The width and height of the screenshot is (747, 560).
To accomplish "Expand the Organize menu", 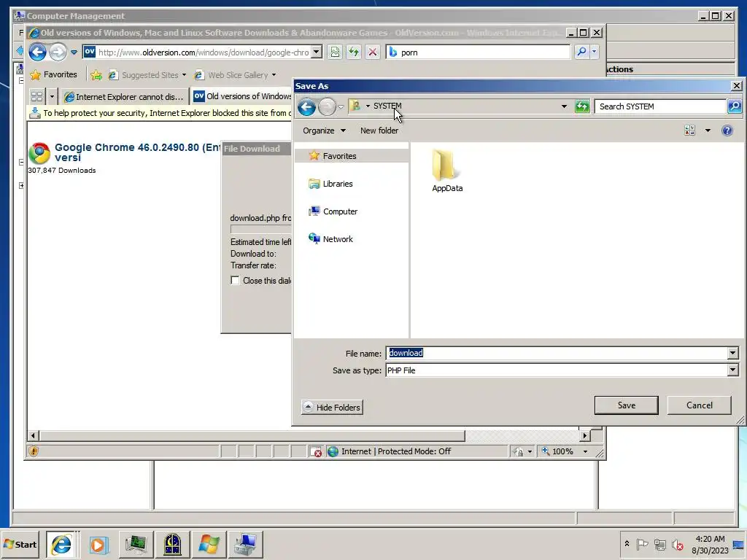I will coord(324,131).
